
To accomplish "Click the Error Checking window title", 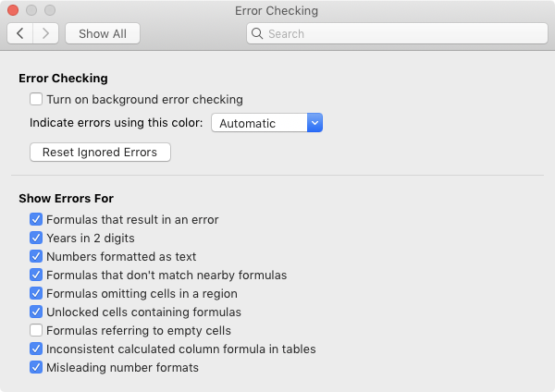I will (x=277, y=10).
